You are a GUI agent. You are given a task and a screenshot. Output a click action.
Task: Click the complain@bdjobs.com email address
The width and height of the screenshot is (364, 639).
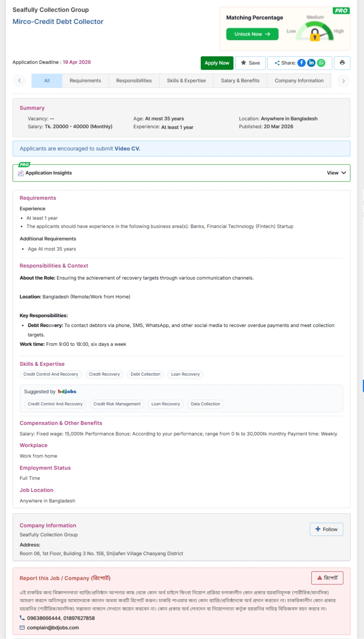pos(53,628)
